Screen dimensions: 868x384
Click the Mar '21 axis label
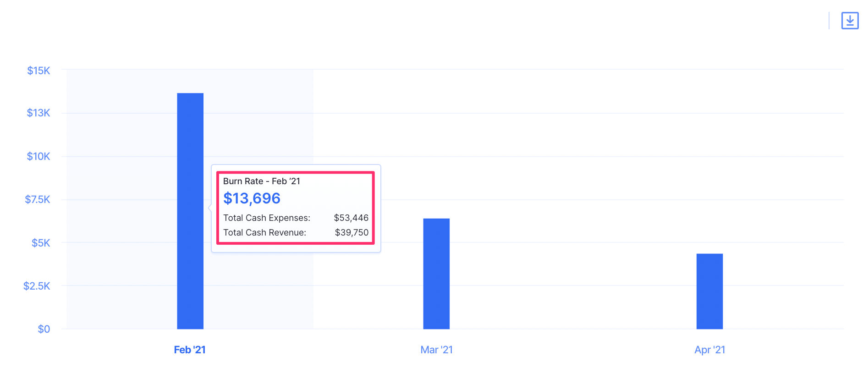[x=436, y=350]
